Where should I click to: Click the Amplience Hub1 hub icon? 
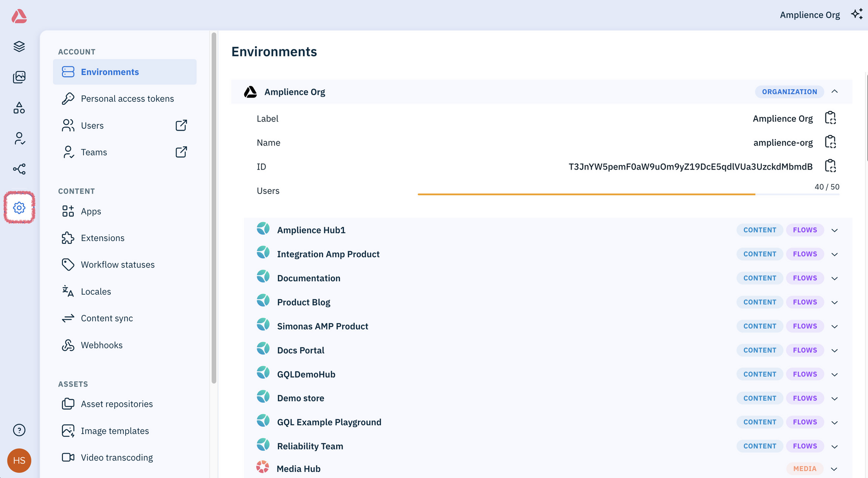tap(263, 229)
